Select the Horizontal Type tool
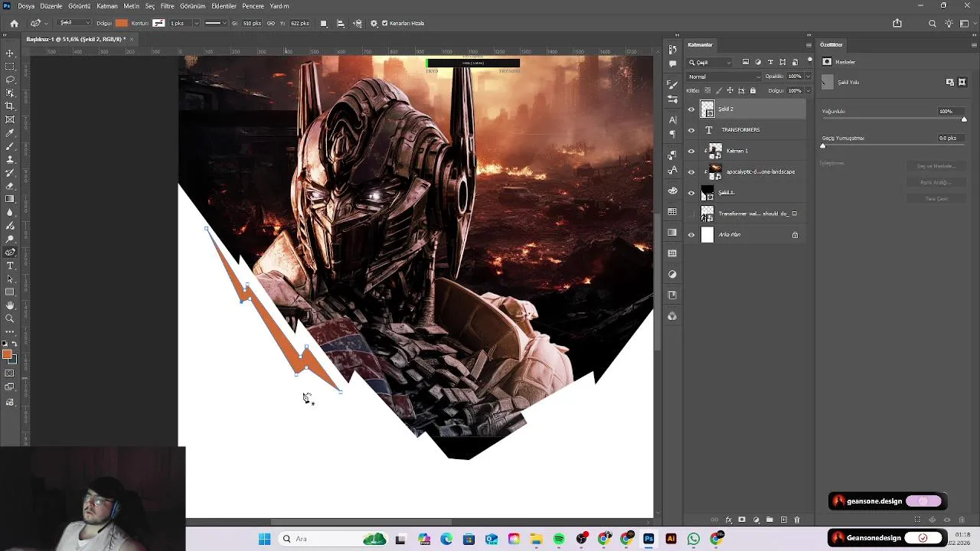 pyautogui.click(x=10, y=266)
